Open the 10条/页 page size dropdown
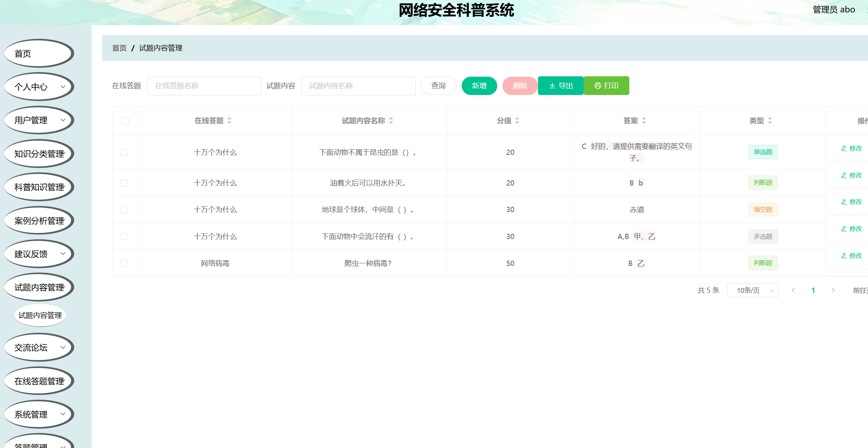This screenshot has height=448, width=868. point(752,290)
